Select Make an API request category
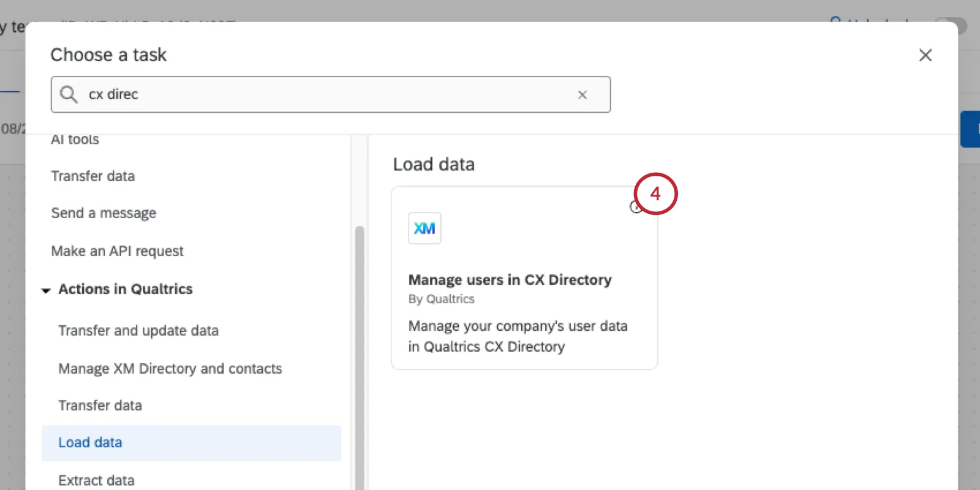Image resolution: width=980 pixels, height=490 pixels. tap(118, 251)
